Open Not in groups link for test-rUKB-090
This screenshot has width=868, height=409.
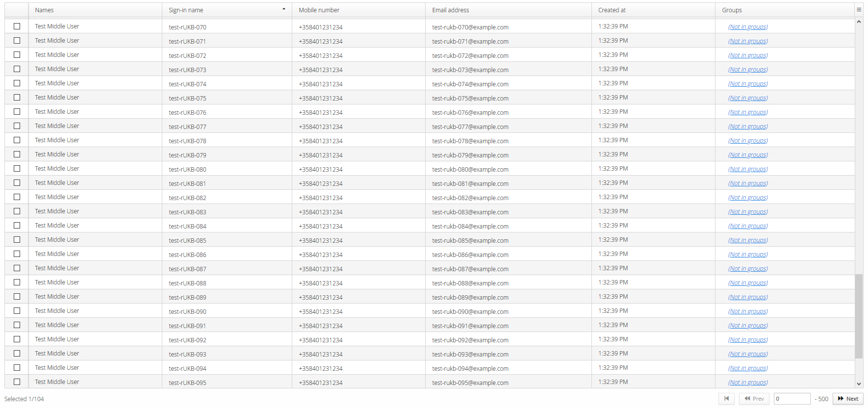748,311
